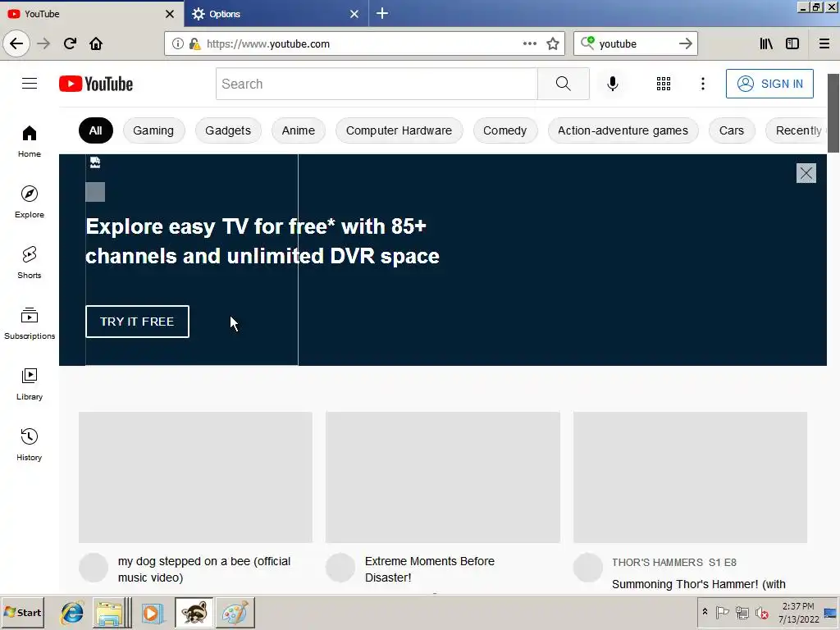Open Windows Media Player taskbar icon
840x630 pixels.
152,612
